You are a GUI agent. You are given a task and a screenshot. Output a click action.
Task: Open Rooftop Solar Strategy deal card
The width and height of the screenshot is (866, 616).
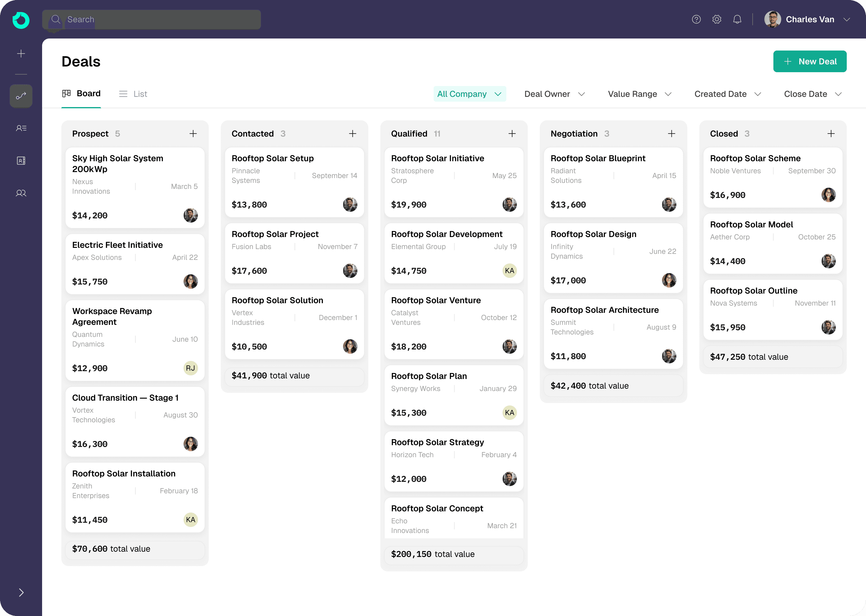(454, 461)
